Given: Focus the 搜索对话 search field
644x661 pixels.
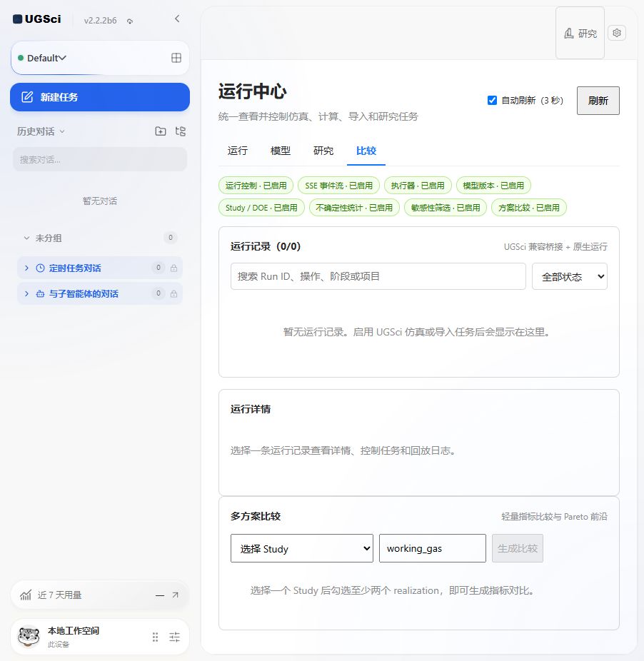Looking at the screenshot, I should pyautogui.click(x=100, y=159).
